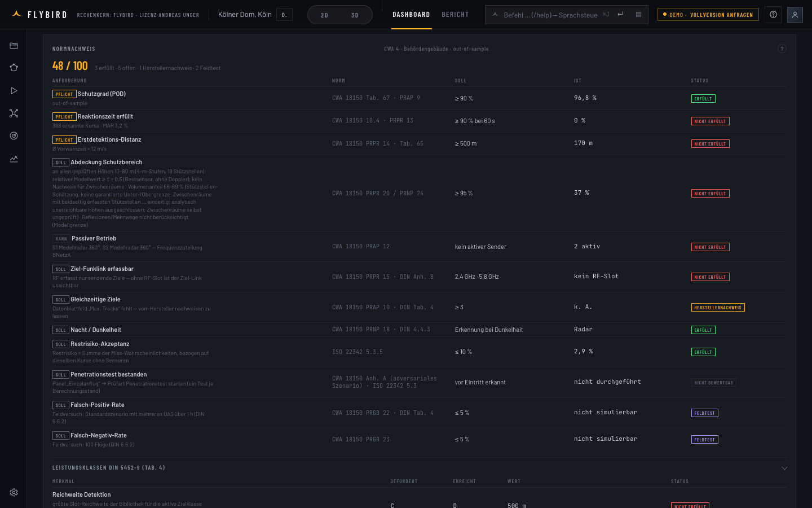Click the Reaktionszeit erfüllt requirement title

click(x=105, y=116)
